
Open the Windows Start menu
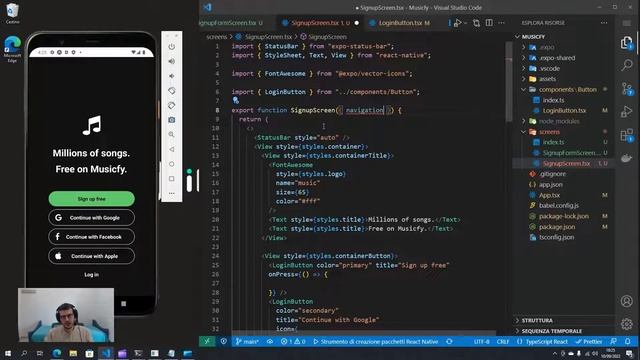click(x=8, y=353)
